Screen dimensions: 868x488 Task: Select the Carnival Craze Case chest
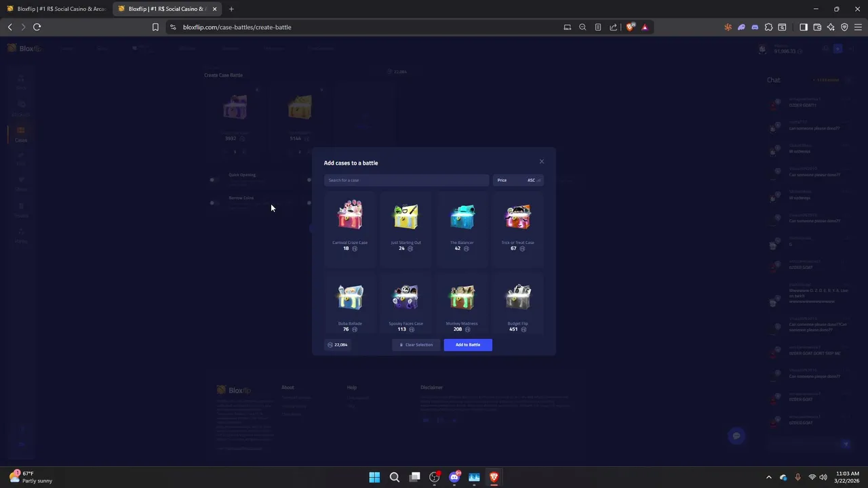(350, 216)
